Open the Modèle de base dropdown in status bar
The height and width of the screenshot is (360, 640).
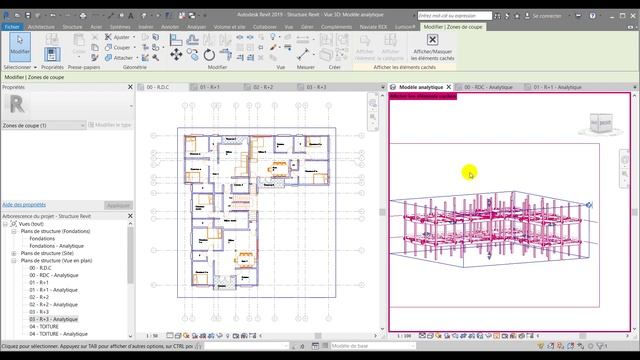click(373, 346)
